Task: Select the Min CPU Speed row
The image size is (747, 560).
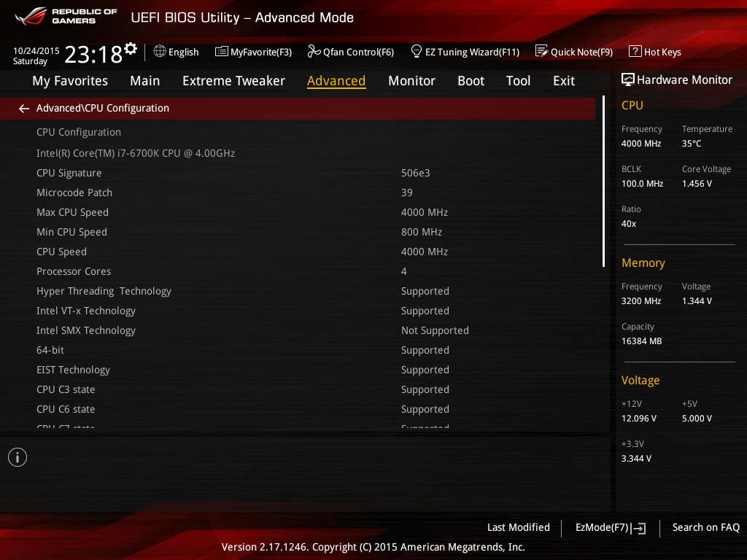Action: pyautogui.click(x=298, y=232)
